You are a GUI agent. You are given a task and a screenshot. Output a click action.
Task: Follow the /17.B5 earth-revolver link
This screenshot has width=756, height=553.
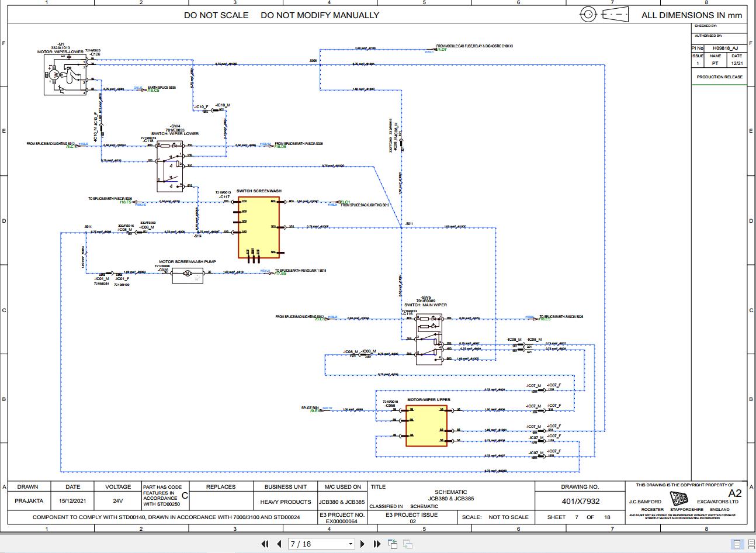pos(281,274)
